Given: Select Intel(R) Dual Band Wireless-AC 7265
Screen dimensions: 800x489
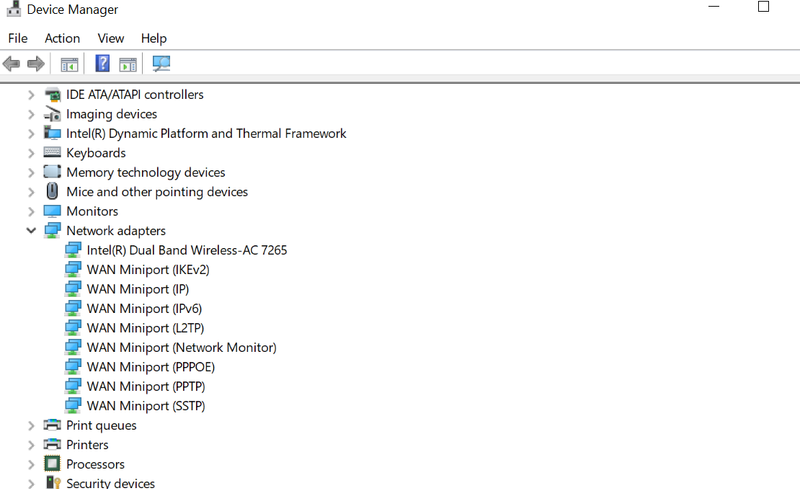Looking at the screenshot, I should tap(187, 250).
